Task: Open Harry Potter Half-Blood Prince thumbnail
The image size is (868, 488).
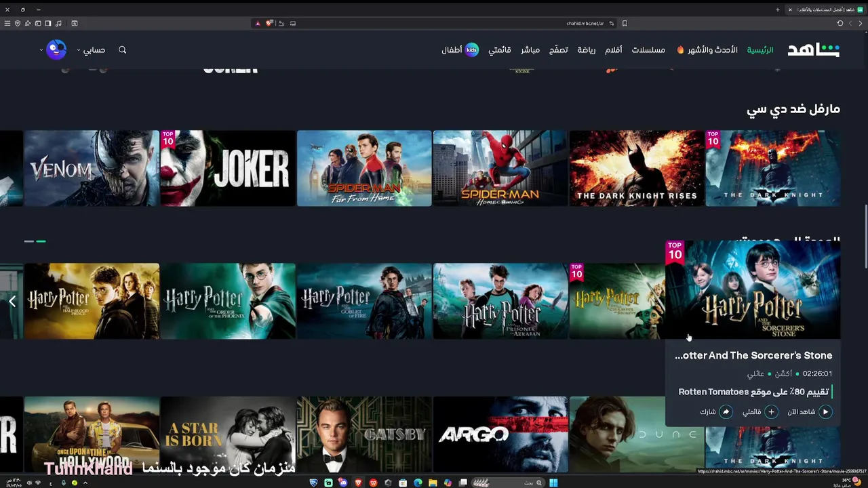Action: tap(92, 301)
